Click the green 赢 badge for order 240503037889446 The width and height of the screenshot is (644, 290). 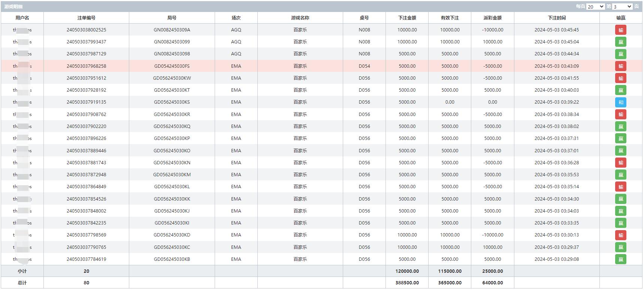[620, 151]
